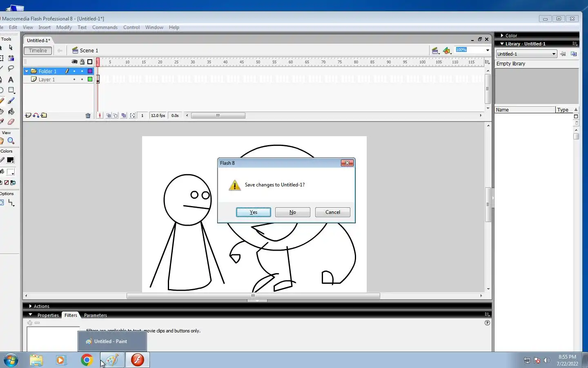Image resolution: width=588 pixels, height=368 pixels.
Task: Collapse the Properties panel group
Action: click(30, 315)
